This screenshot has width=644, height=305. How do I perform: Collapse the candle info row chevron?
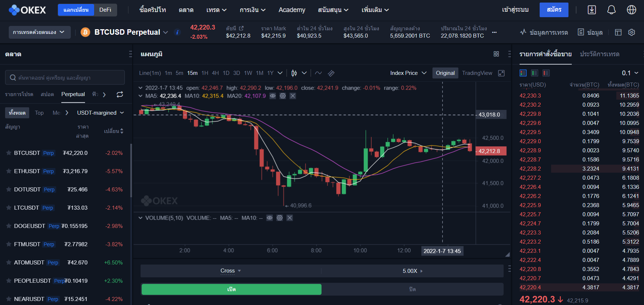(x=140, y=88)
